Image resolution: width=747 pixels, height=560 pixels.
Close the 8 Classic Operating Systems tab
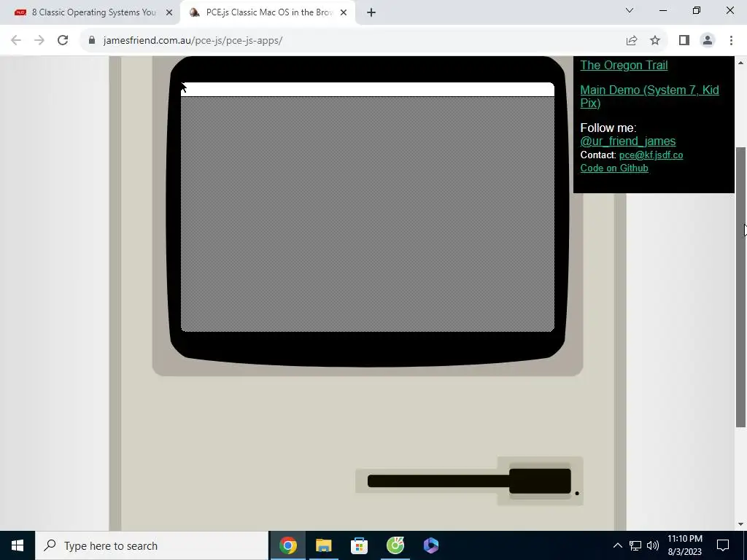click(x=169, y=13)
